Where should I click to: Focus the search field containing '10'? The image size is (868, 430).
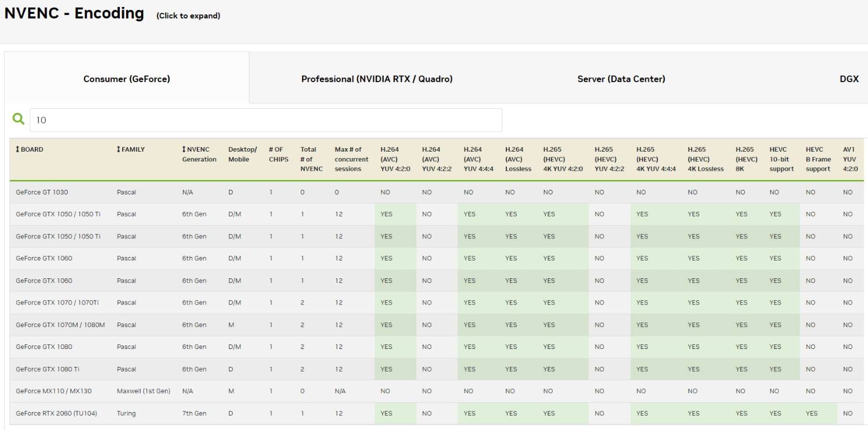(266, 120)
